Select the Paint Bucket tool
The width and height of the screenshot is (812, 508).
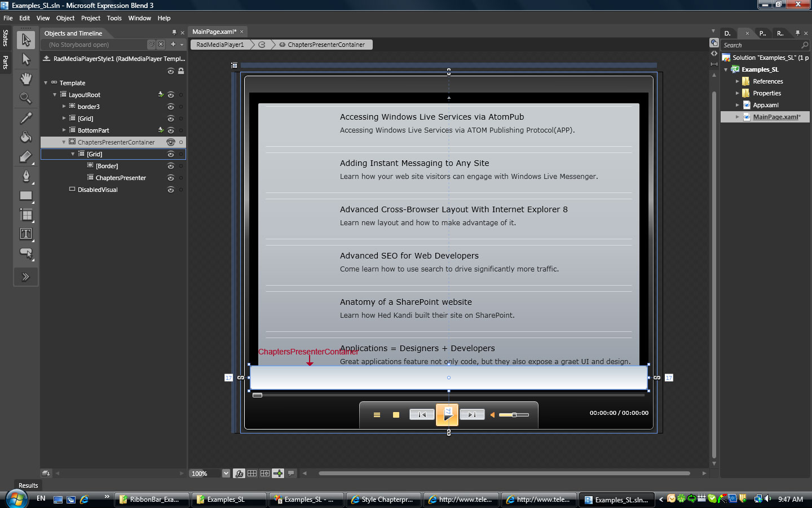26,137
